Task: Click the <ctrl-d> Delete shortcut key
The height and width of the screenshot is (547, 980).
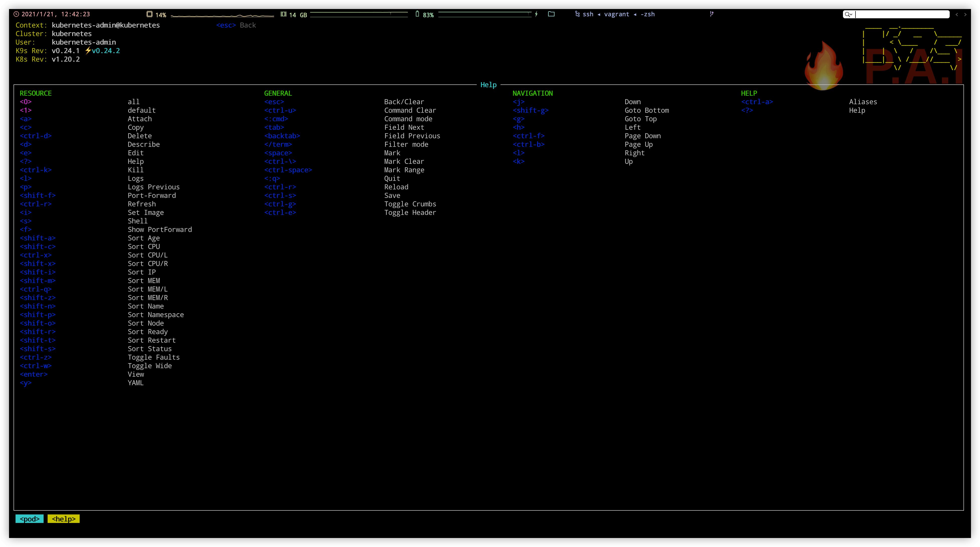Action: [36, 136]
